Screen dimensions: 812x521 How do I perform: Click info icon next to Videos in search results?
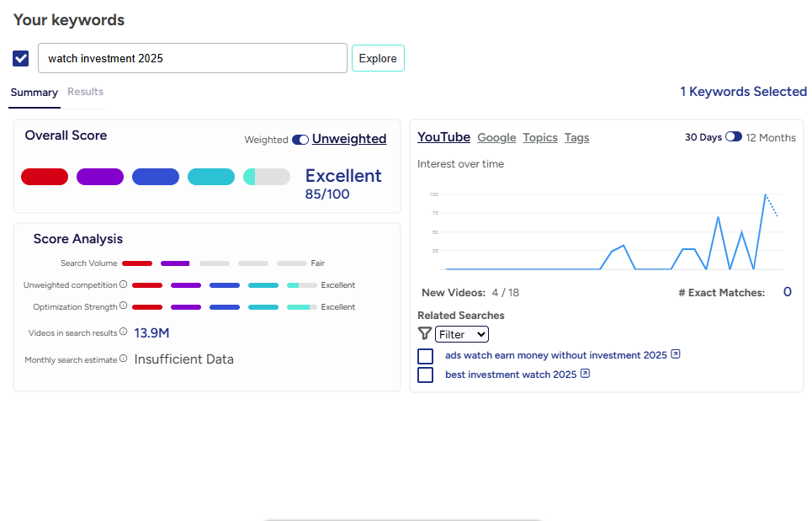coord(124,332)
